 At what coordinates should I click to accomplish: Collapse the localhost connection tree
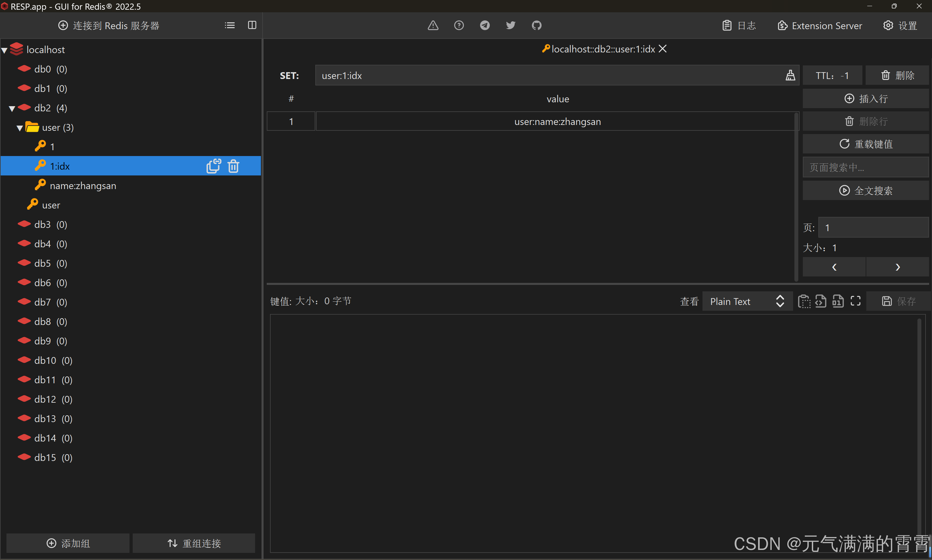pos(5,50)
